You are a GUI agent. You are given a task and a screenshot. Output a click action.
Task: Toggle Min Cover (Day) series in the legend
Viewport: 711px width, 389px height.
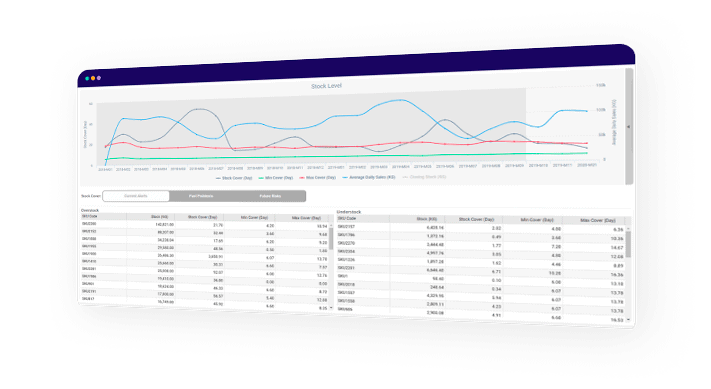(276, 178)
